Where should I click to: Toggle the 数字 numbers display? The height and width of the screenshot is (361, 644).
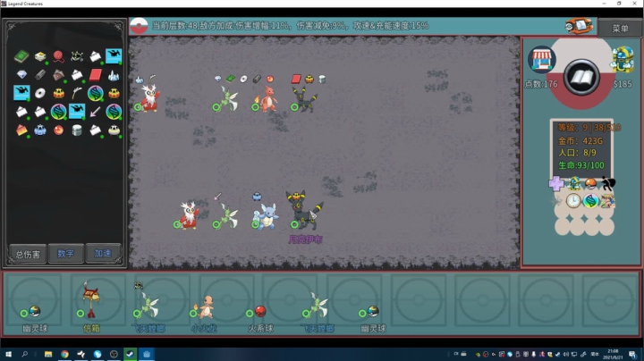[x=65, y=254]
